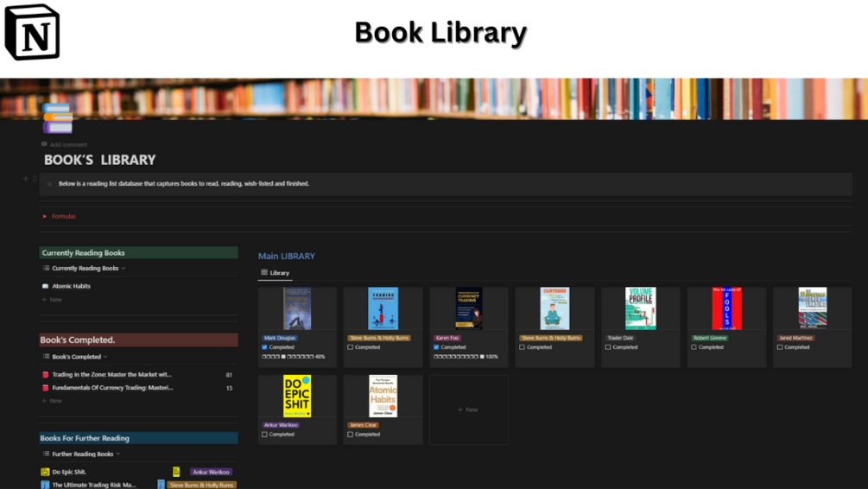Click the drag handle beside the callout block

(35, 179)
